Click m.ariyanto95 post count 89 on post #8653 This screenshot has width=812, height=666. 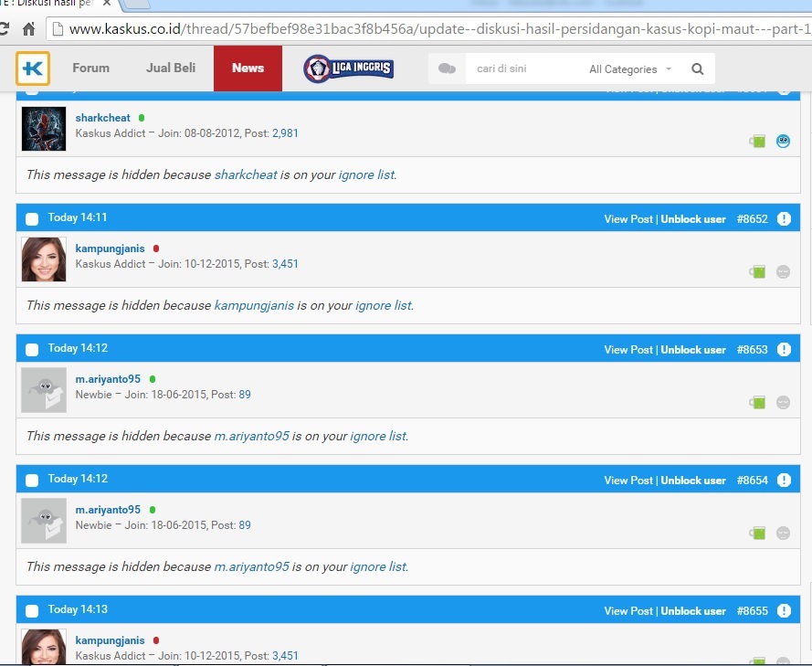(245, 394)
